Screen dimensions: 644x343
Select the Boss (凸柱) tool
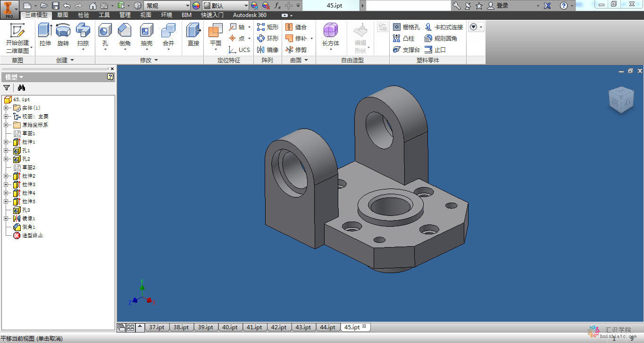(403, 38)
